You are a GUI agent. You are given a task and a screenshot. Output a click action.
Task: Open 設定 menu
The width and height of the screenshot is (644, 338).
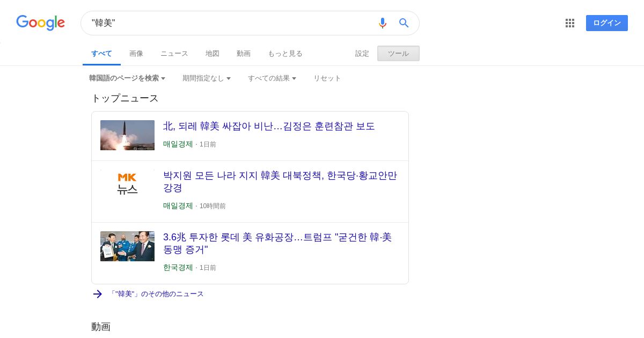click(x=362, y=54)
